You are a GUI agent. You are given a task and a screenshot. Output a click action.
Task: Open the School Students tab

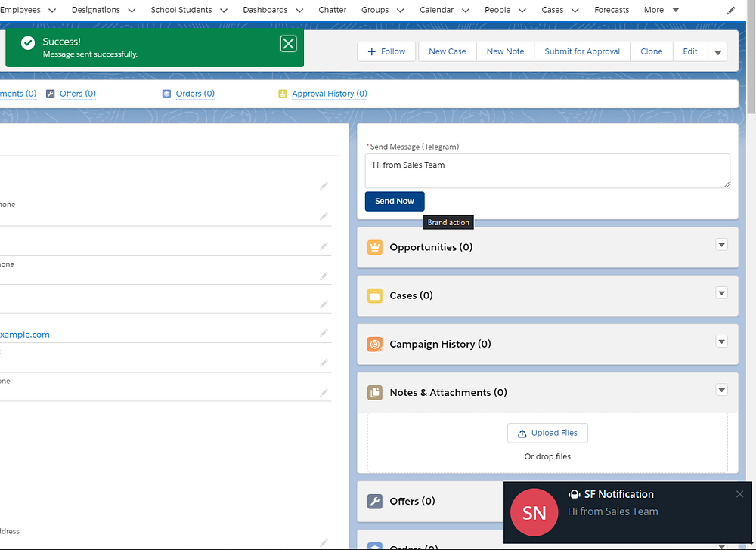181,10
